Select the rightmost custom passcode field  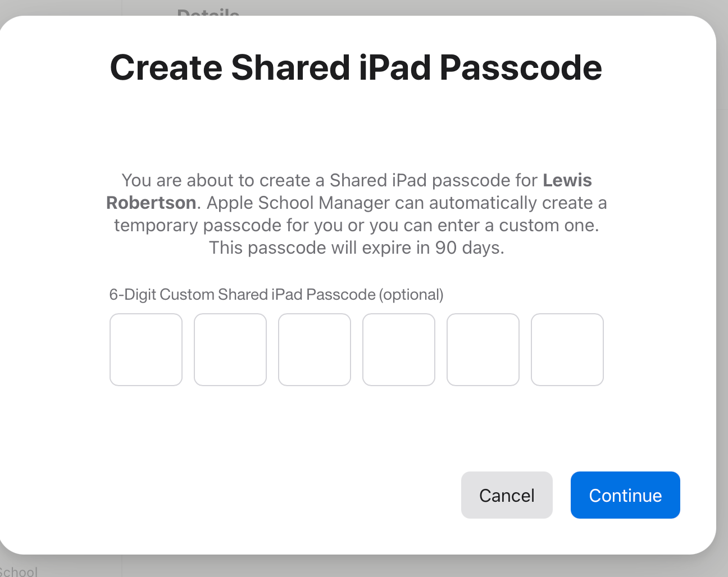coord(567,349)
